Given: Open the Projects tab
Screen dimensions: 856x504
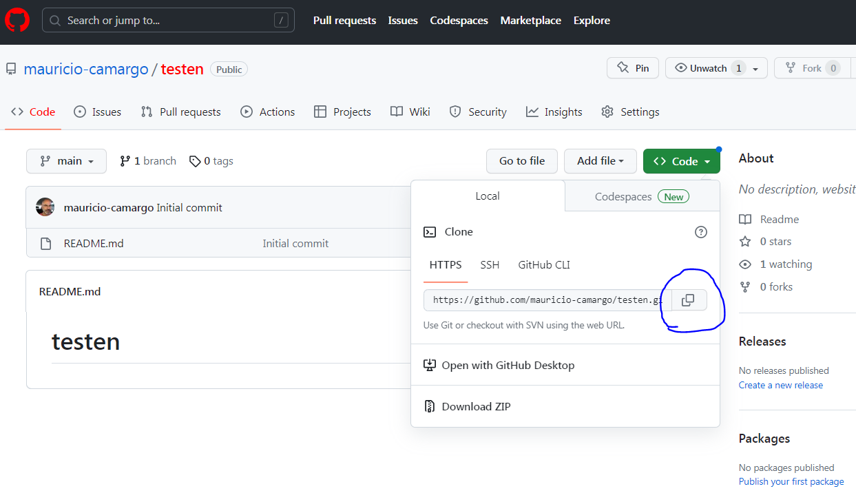Looking at the screenshot, I should point(342,112).
